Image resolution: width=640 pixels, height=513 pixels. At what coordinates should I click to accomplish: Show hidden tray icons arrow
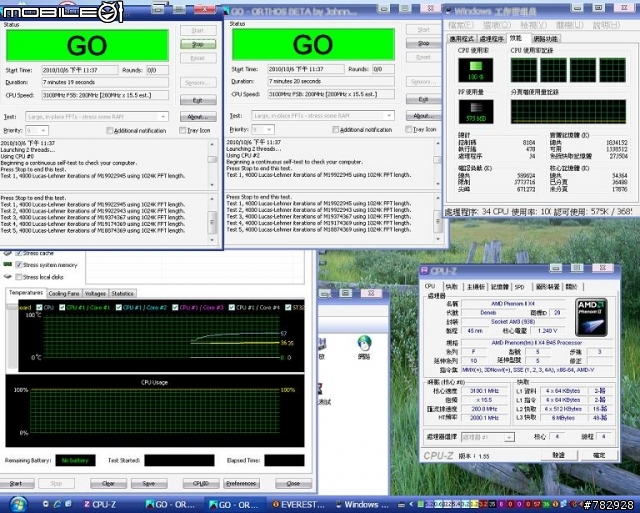click(411, 504)
